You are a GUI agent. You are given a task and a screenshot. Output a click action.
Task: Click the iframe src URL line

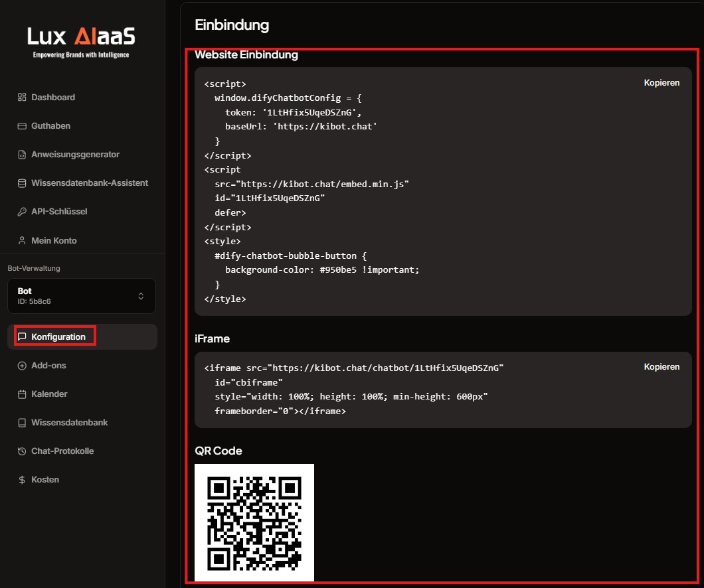click(x=354, y=368)
